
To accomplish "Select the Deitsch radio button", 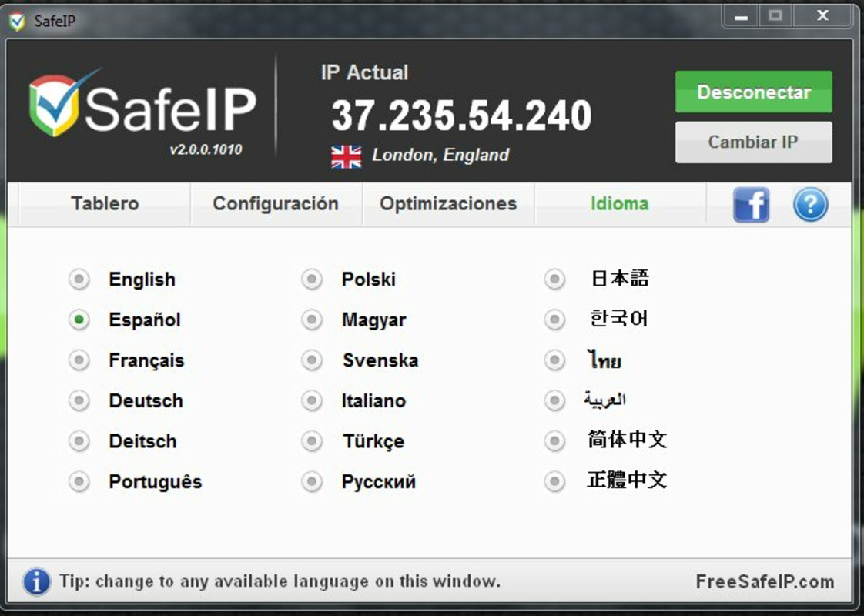I will pyautogui.click(x=79, y=440).
